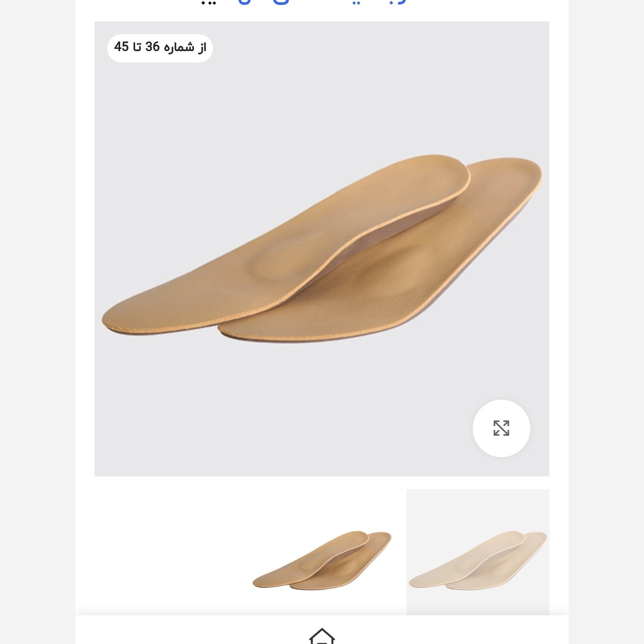Image resolution: width=644 pixels, height=644 pixels.
Task: Click the number 45 in the size label
Action: coord(121,47)
